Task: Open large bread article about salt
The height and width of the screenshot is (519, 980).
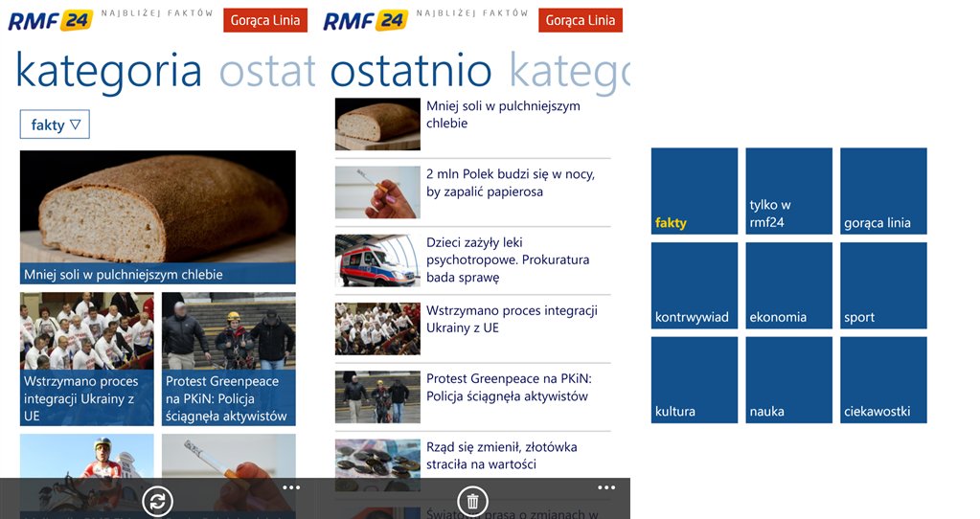Action: pyautogui.click(x=157, y=217)
